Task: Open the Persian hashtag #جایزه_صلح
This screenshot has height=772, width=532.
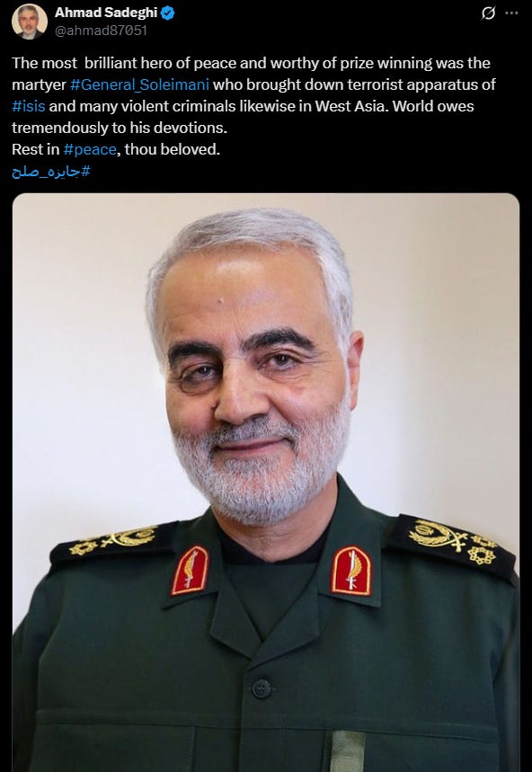Action: (x=51, y=172)
